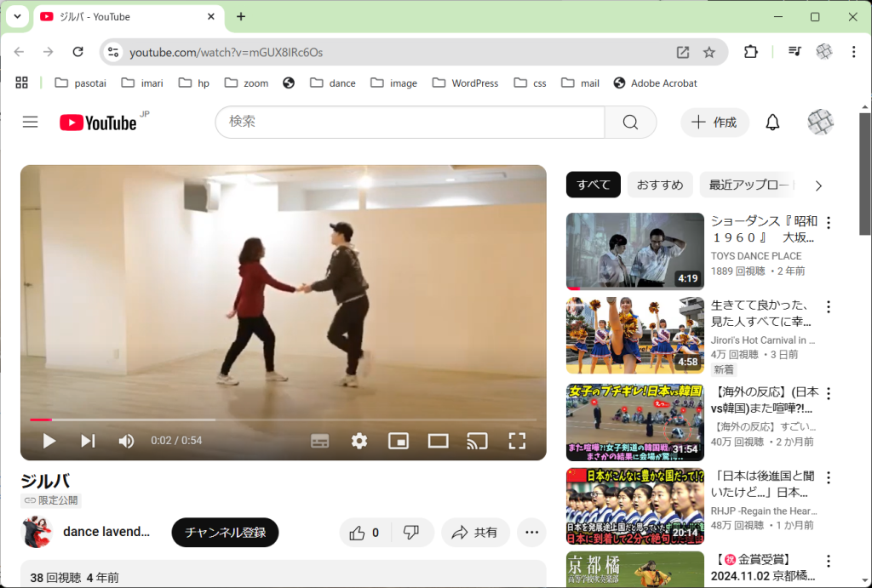Open the browser extensions puzzle icon
Image resolution: width=872 pixels, height=588 pixels.
(751, 52)
